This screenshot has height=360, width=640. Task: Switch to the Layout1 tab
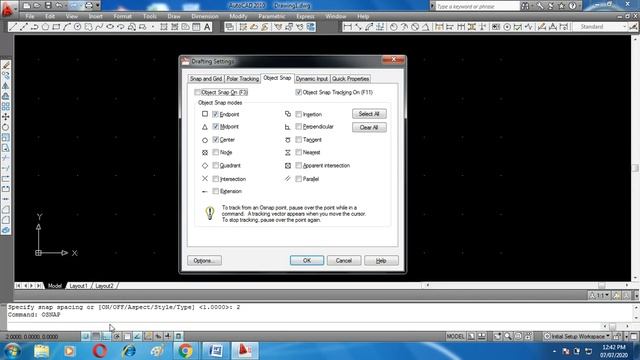[78, 286]
